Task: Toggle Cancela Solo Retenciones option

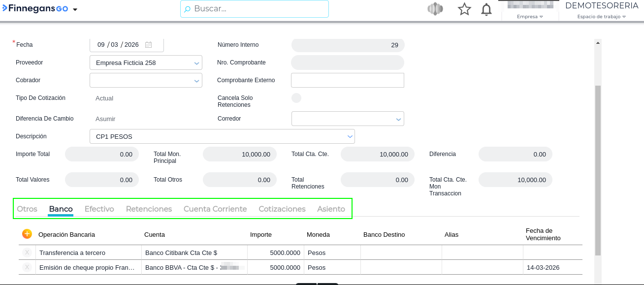Action: pos(296,98)
